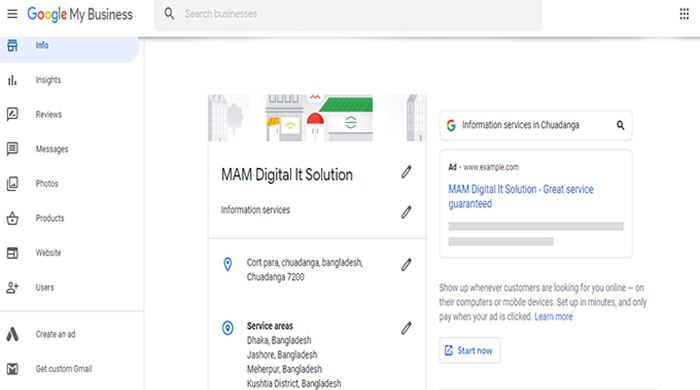Click Dhaka, Bangladesh service area
700x390 pixels.
coord(279,340)
